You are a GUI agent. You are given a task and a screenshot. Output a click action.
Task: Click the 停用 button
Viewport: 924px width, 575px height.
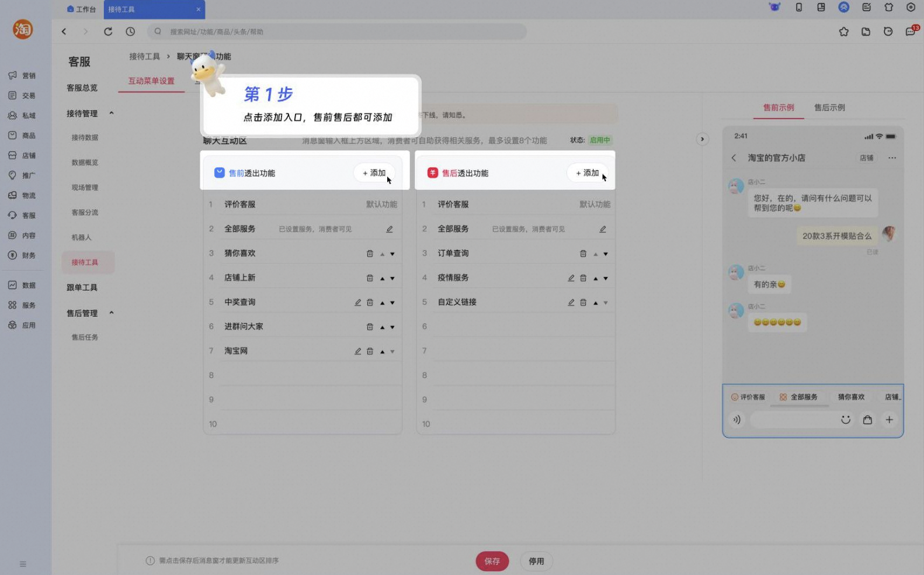536,561
